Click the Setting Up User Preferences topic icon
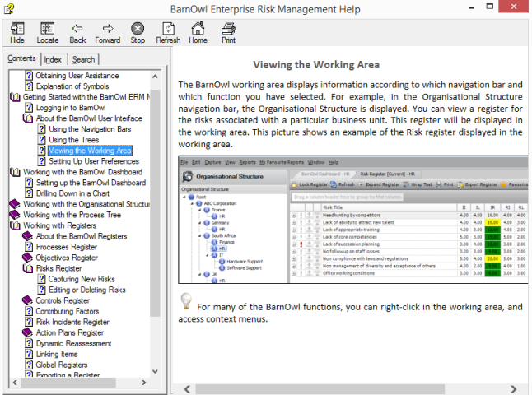 [x=41, y=161]
